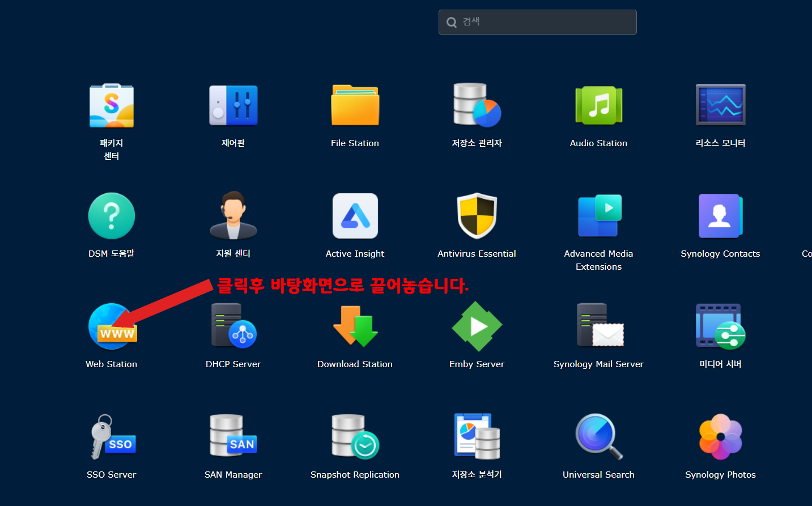Viewport: 812px width, 506px height.
Task: Launch Active Insight
Action: pyautogui.click(x=355, y=216)
